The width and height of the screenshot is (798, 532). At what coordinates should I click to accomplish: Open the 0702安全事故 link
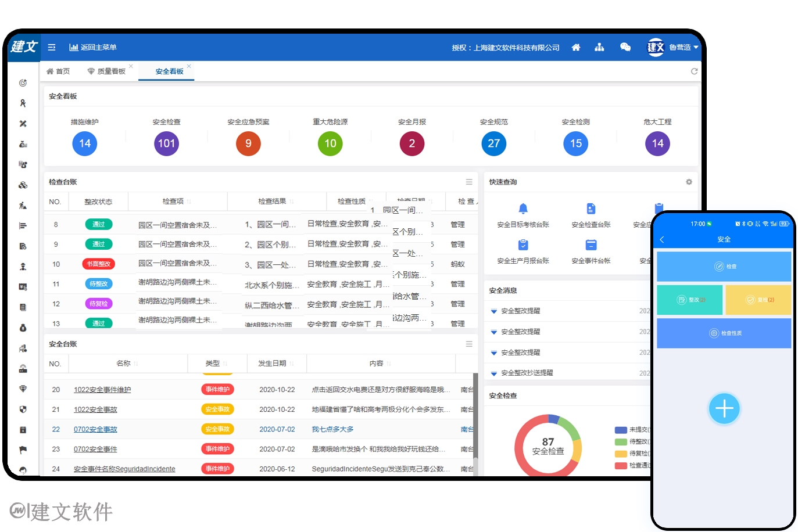(x=95, y=429)
